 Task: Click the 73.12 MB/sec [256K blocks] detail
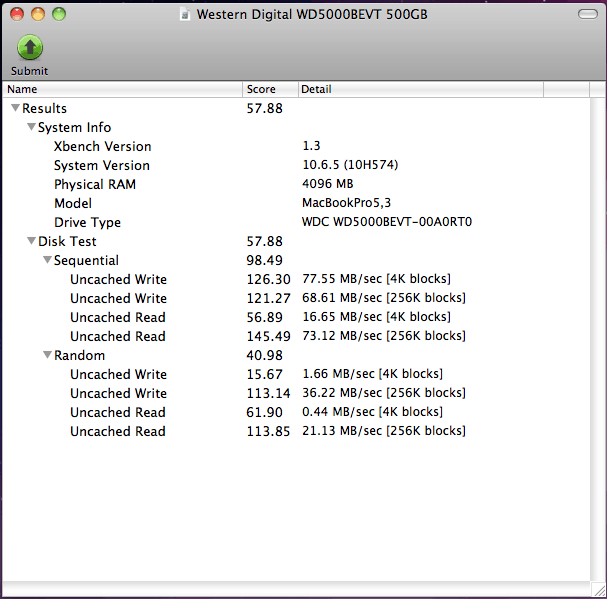384,336
